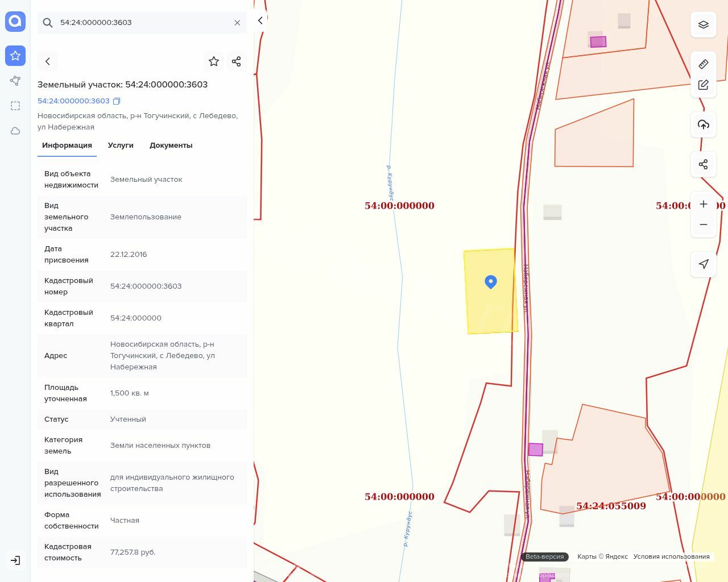Open the Документы tab
728x582 pixels.
pos(171,145)
